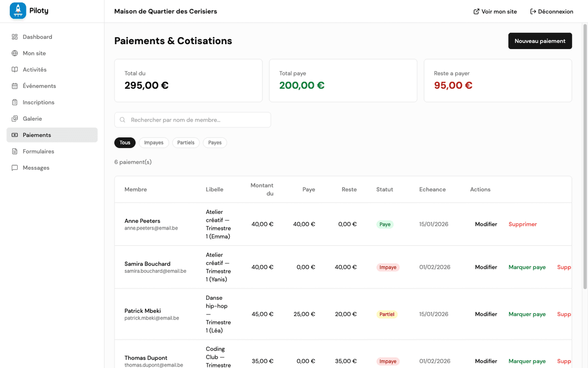Open the Galerie image icon
This screenshot has height=368, width=588.
click(16, 118)
